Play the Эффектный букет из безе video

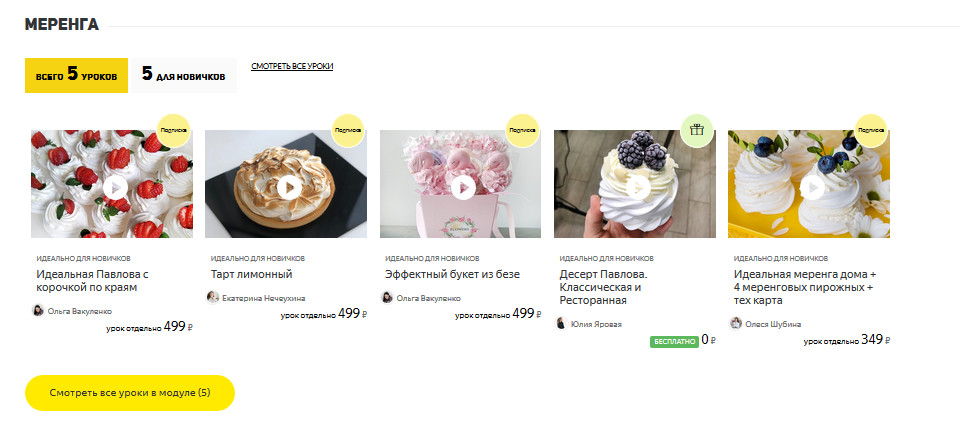[x=463, y=187]
